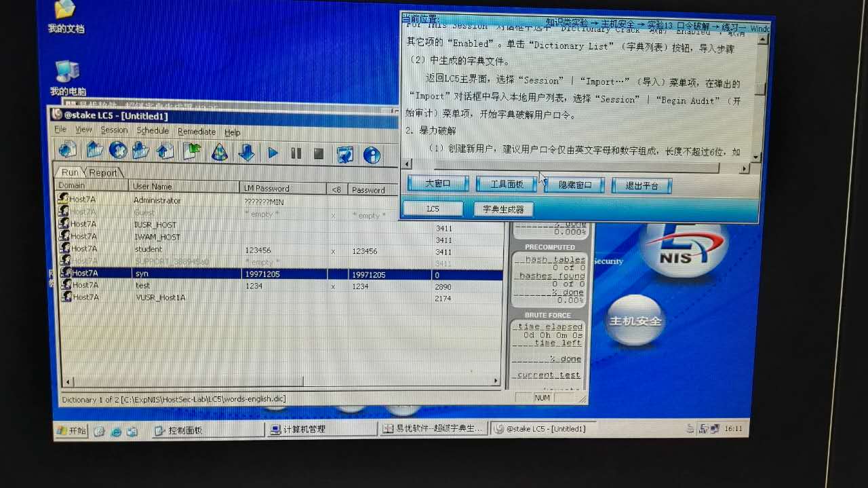This screenshot has width=868, height=488.
Task: Select the Administrator user row
Action: pyautogui.click(x=227, y=200)
